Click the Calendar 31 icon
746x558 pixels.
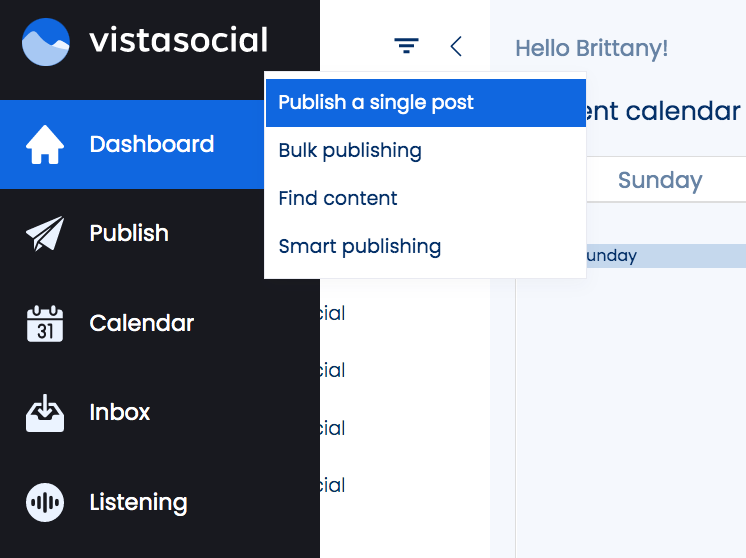click(45, 323)
